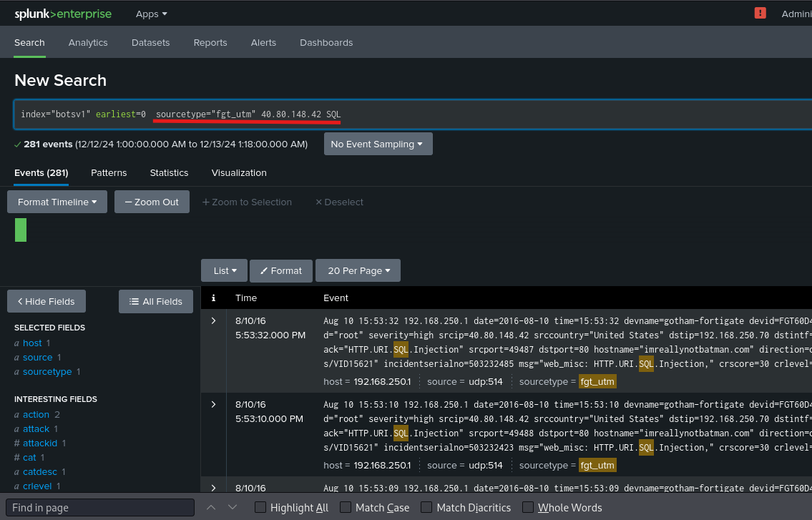
Task: Click Hide Fields button
Action: (47, 301)
